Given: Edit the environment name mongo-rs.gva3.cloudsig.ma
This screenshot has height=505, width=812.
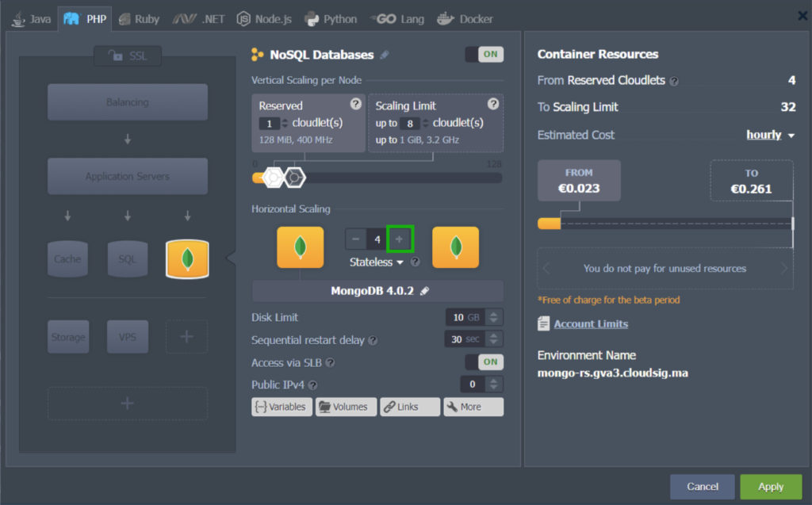Looking at the screenshot, I should (x=613, y=373).
